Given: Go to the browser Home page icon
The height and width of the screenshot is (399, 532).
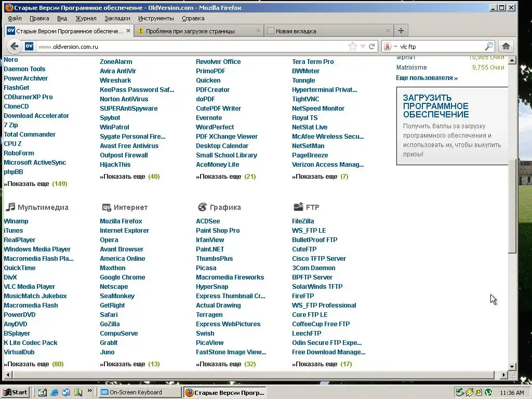Looking at the screenshot, I should [x=506, y=46].
